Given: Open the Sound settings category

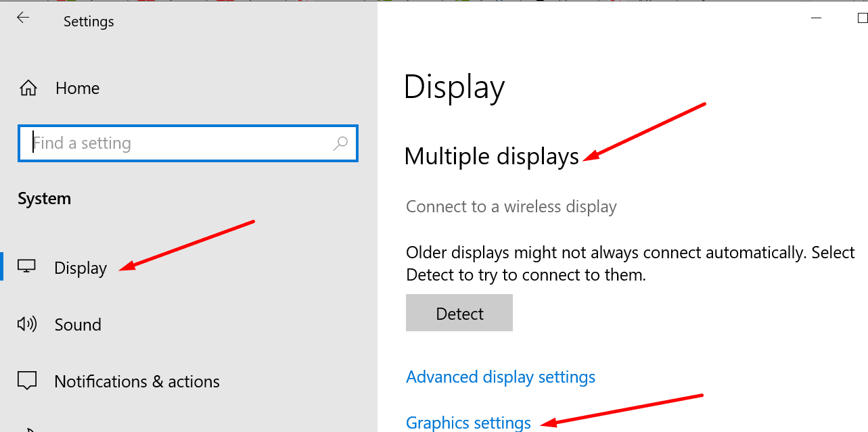Looking at the screenshot, I should tap(78, 325).
